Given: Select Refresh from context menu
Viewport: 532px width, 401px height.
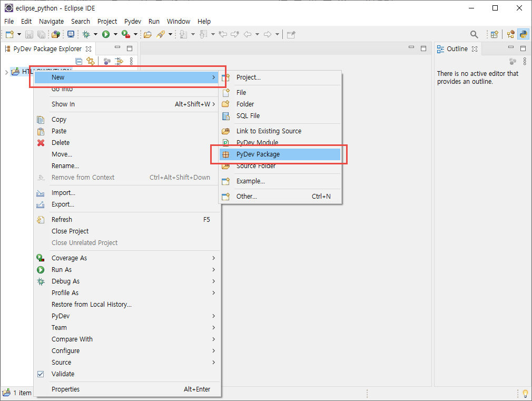Looking at the screenshot, I should coord(127,220).
